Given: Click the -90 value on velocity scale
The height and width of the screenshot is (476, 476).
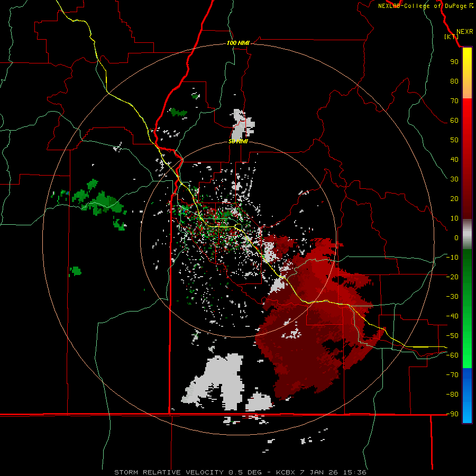Looking at the screenshot, I should pos(452,414).
